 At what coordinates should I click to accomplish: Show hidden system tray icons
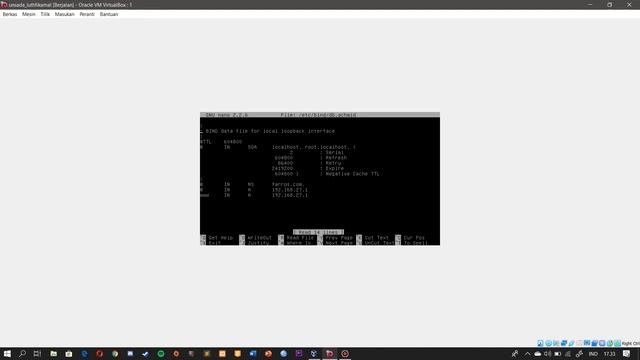(527, 354)
